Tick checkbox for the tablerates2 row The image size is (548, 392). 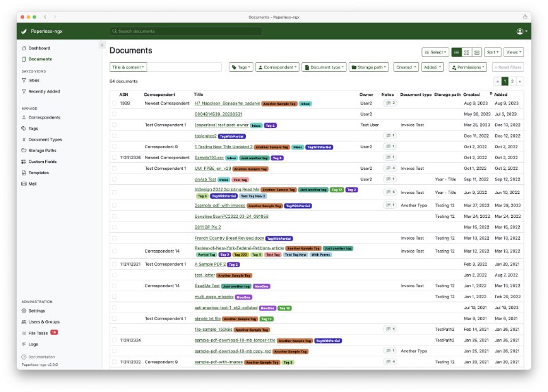coord(114,136)
